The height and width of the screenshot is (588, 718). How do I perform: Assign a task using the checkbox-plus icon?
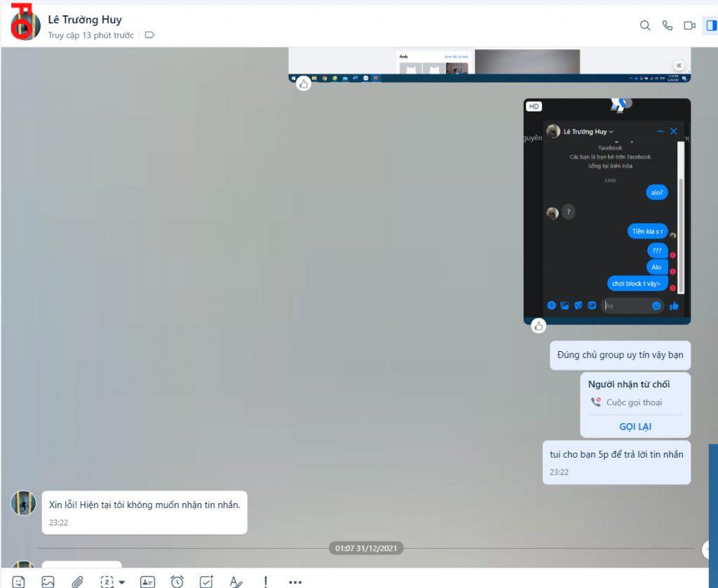[x=206, y=581]
